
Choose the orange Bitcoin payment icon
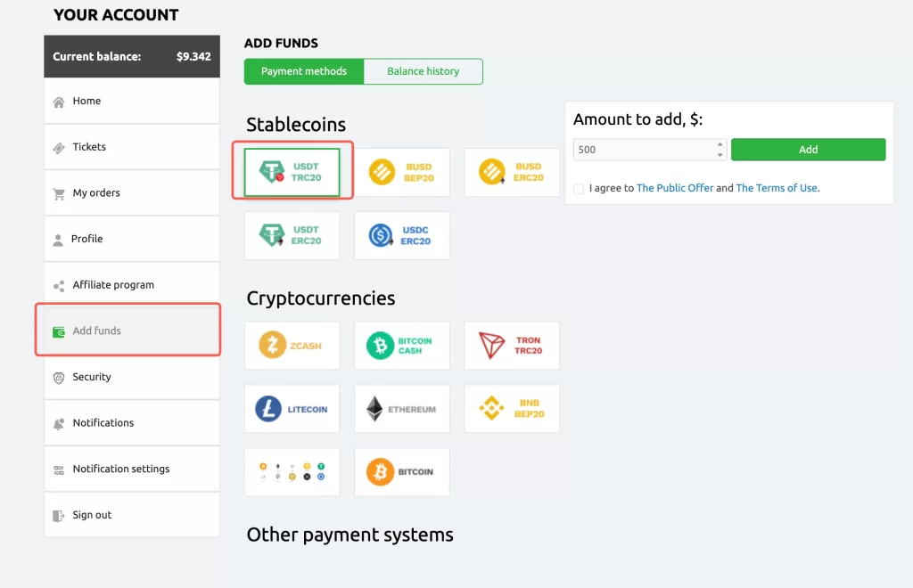click(402, 472)
